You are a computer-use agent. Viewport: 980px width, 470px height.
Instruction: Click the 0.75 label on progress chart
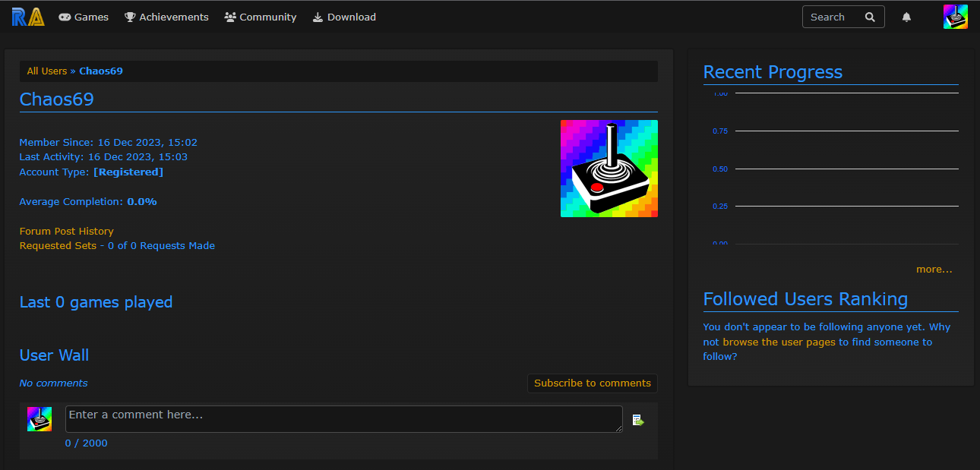coord(720,131)
